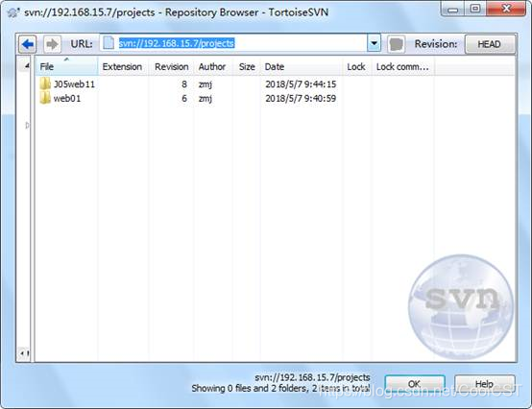Sort by the Date column
This screenshot has height=409, width=532.
coord(302,66)
